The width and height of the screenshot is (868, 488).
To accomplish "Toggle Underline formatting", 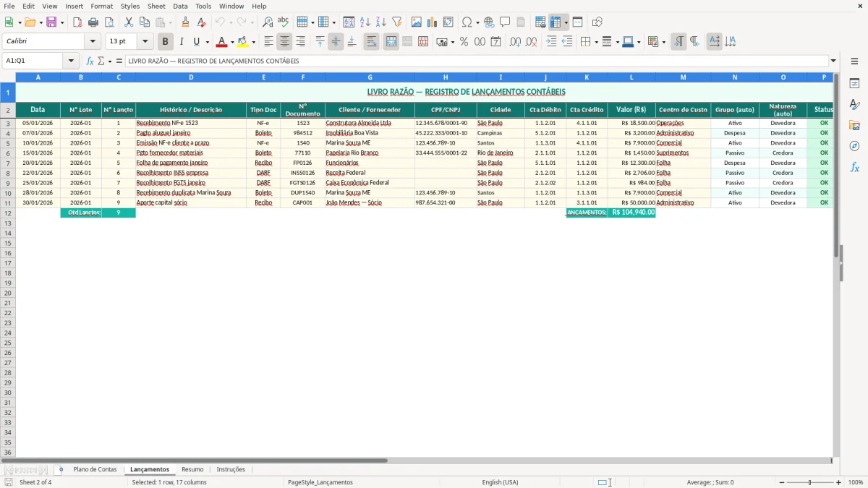I will (196, 42).
